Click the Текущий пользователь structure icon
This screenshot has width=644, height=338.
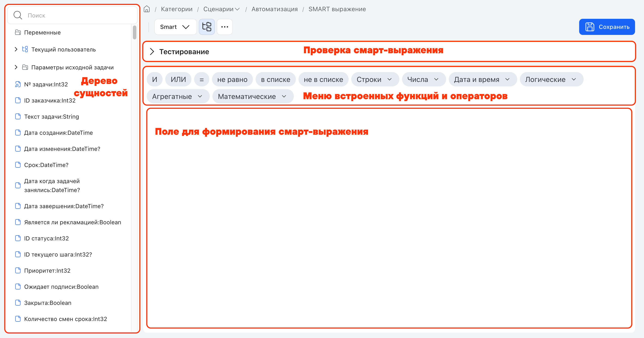(25, 49)
